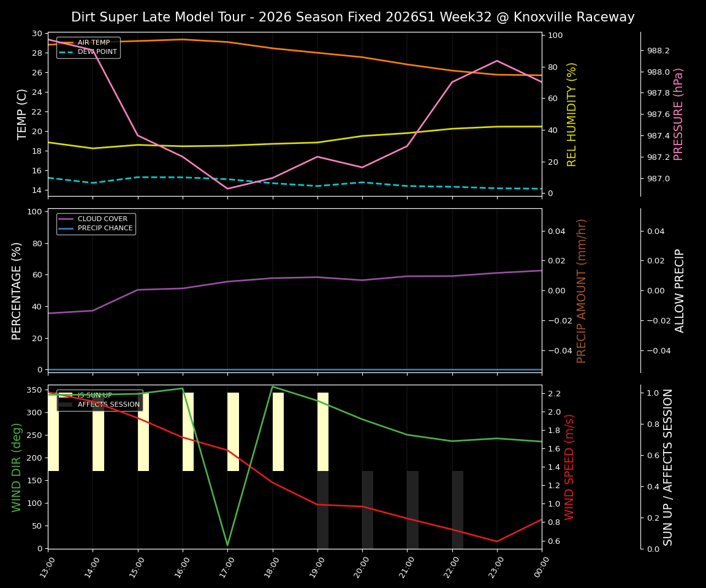Image resolution: width=706 pixels, height=588 pixels.
Task: Click the chart title text
Action: click(x=353, y=17)
